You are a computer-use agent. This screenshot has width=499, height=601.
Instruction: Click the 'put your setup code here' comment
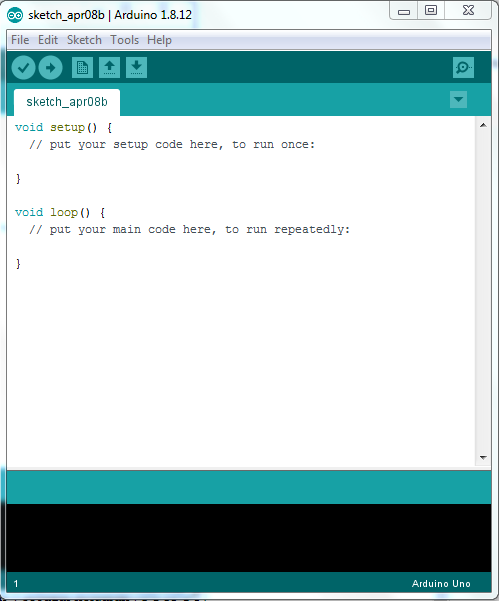click(172, 145)
